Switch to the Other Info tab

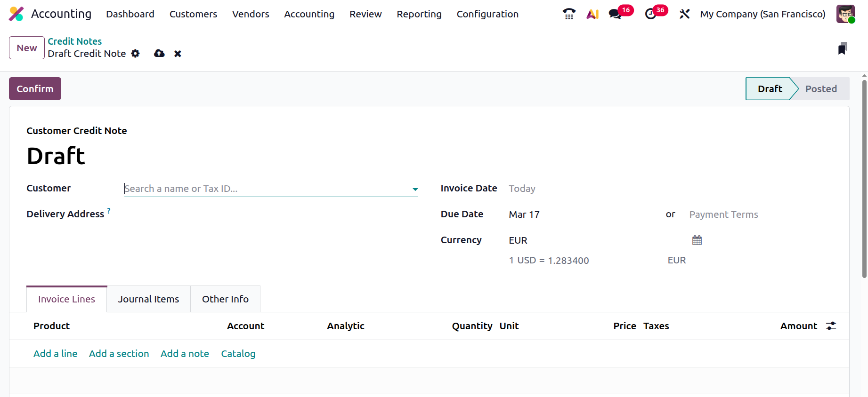click(x=225, y=299)
